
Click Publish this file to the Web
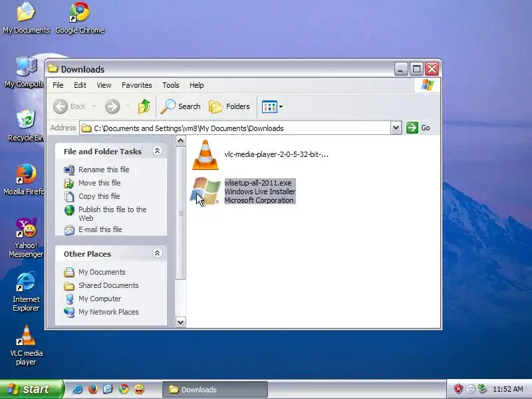[112, 213]
